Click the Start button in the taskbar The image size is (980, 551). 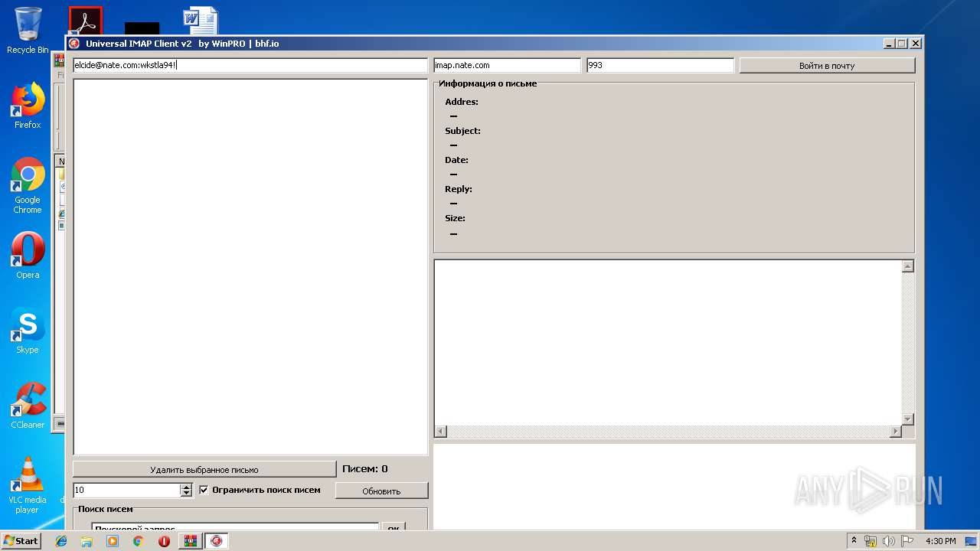[x=21, y=540]
